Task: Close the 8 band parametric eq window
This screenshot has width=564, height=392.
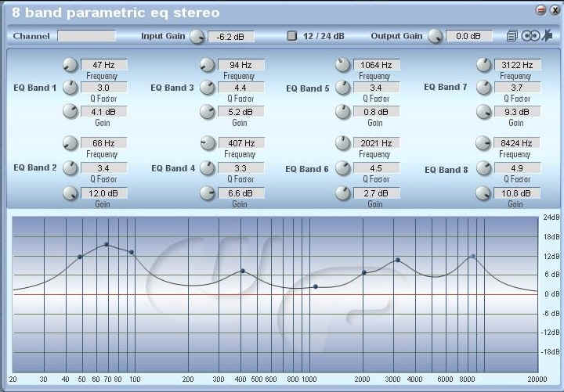Action: (555, 10)
